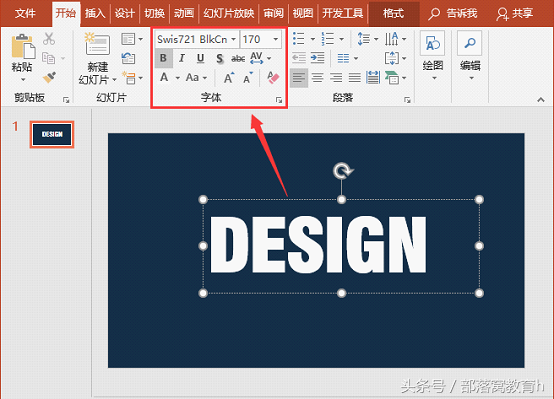The width and height of the screenshot is (554, 399).
Task: Click the Center align icon
Action: [317, 78]
